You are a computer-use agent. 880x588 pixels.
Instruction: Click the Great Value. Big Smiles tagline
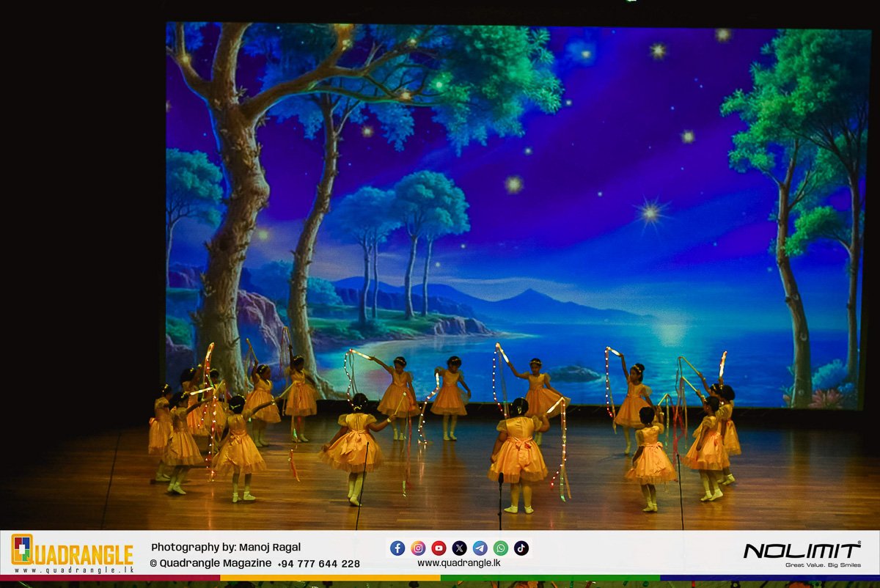pos(823,565)
